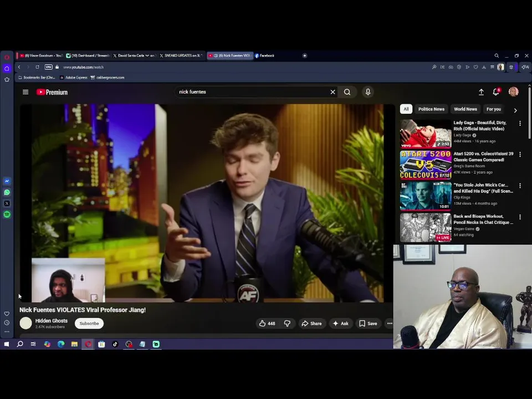Open more actions ellipsis under video

pos(390,323)
